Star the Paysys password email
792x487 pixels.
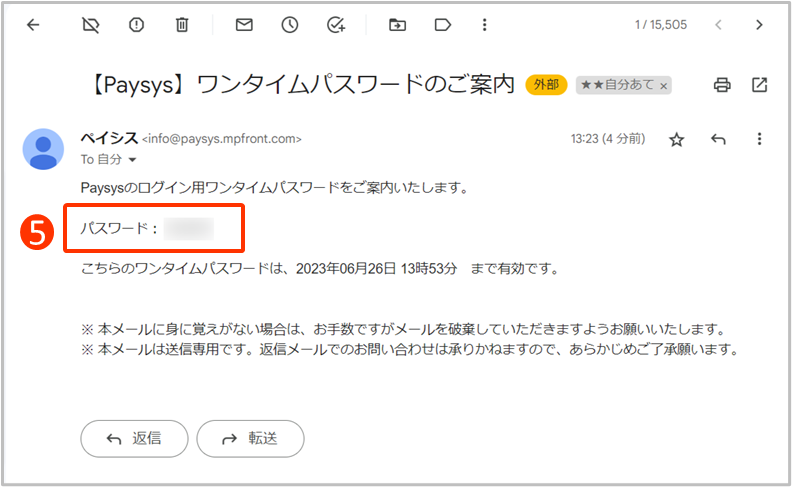(x=676, y=139)
